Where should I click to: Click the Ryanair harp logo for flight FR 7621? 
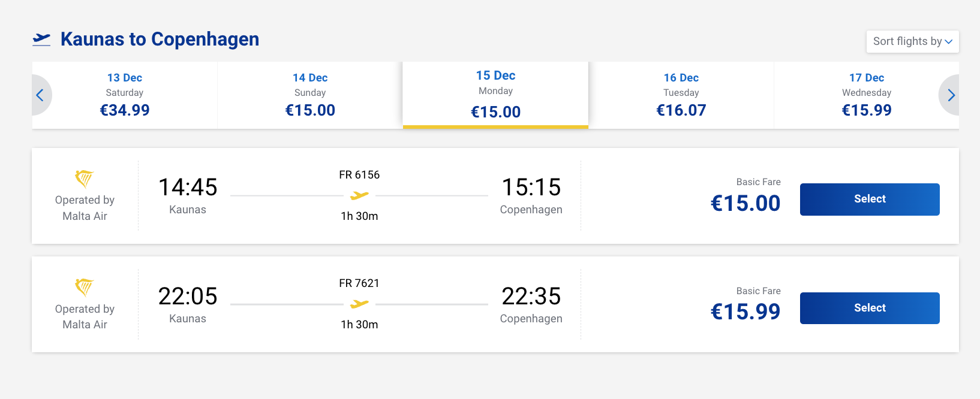tap(85, 287)
